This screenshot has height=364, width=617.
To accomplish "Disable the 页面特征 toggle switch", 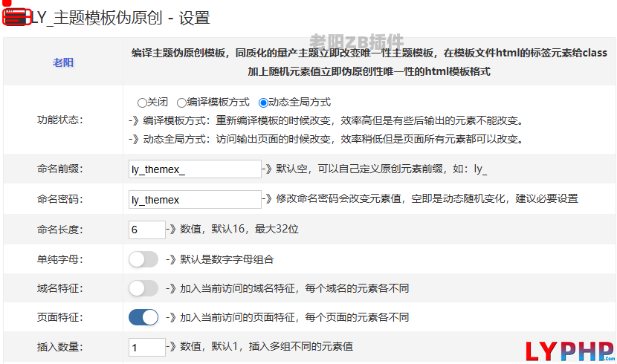I will [143, 317].
